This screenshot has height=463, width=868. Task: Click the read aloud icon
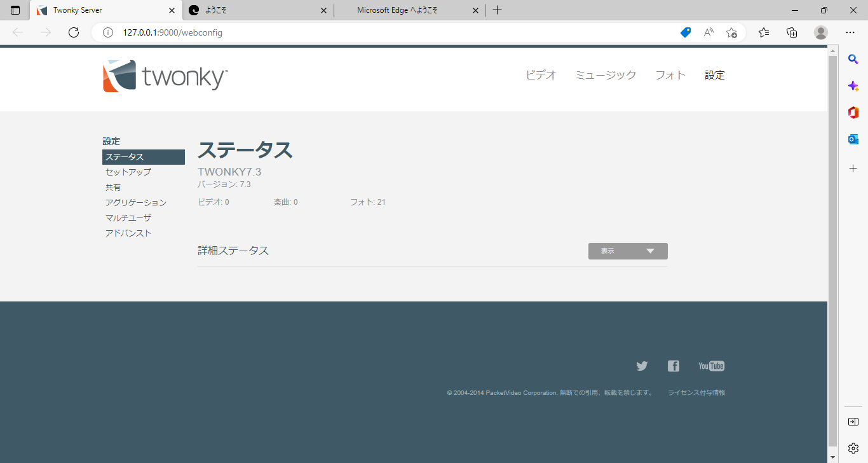click(x=709, y=32)
